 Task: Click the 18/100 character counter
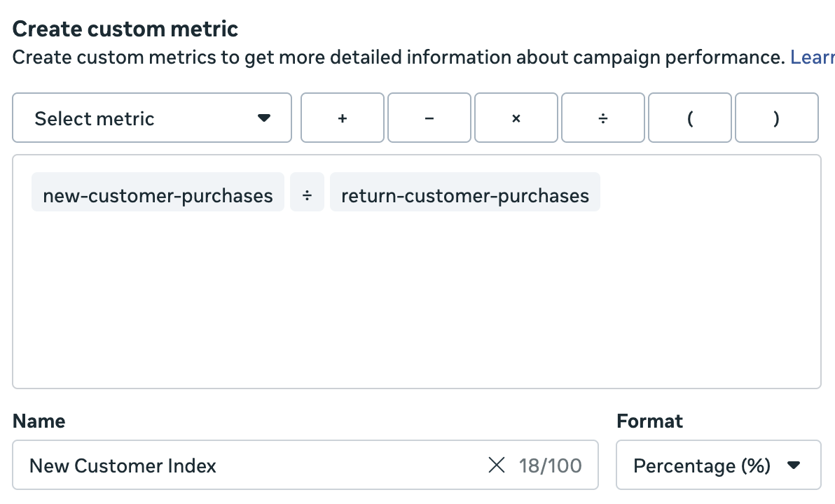click(x=550, y=465)
